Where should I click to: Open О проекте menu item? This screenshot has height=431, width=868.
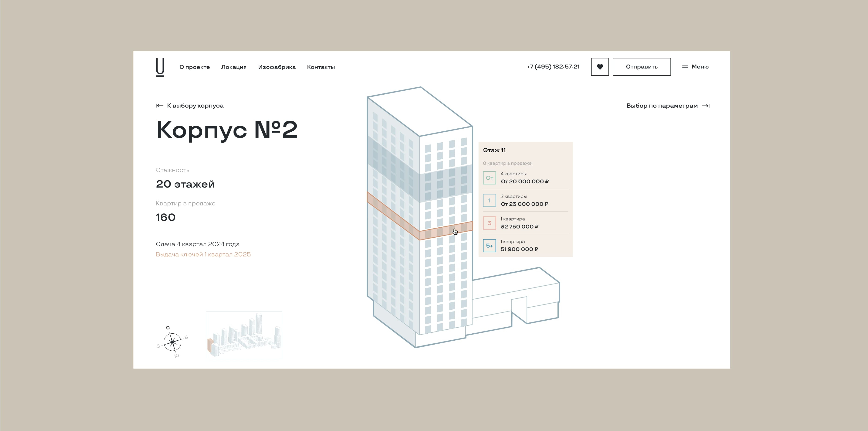[194, 67]
